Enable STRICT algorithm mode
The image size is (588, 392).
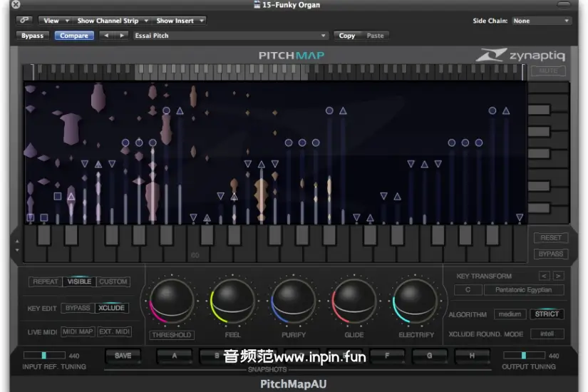tap(547, 314)
